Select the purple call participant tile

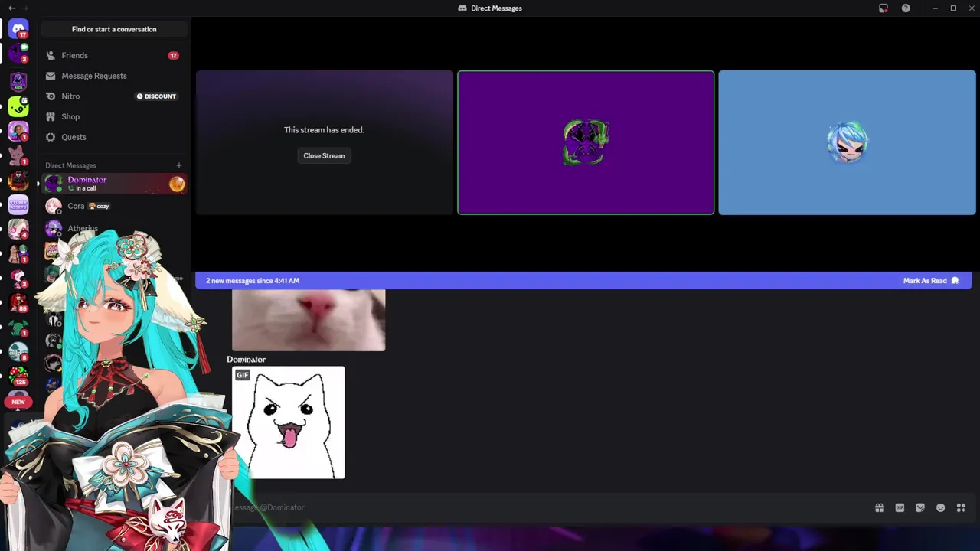point(586,142)
